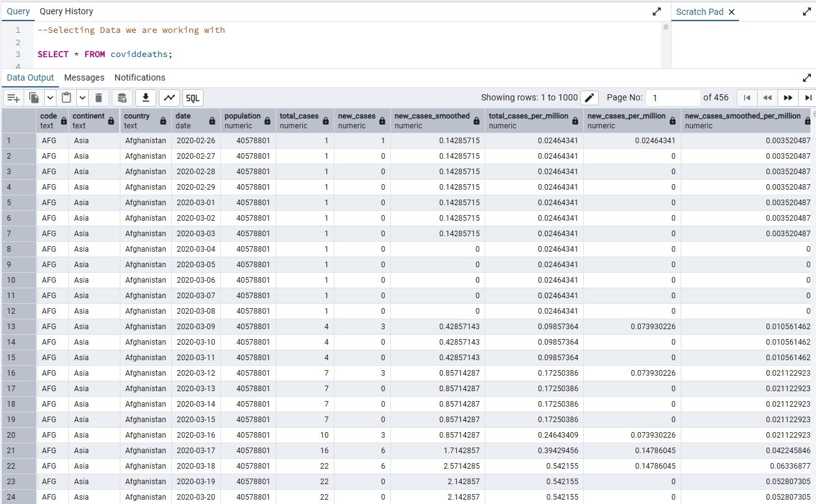
Task: Click the Paste clipboard icon
Action: (x=67, y=98)
